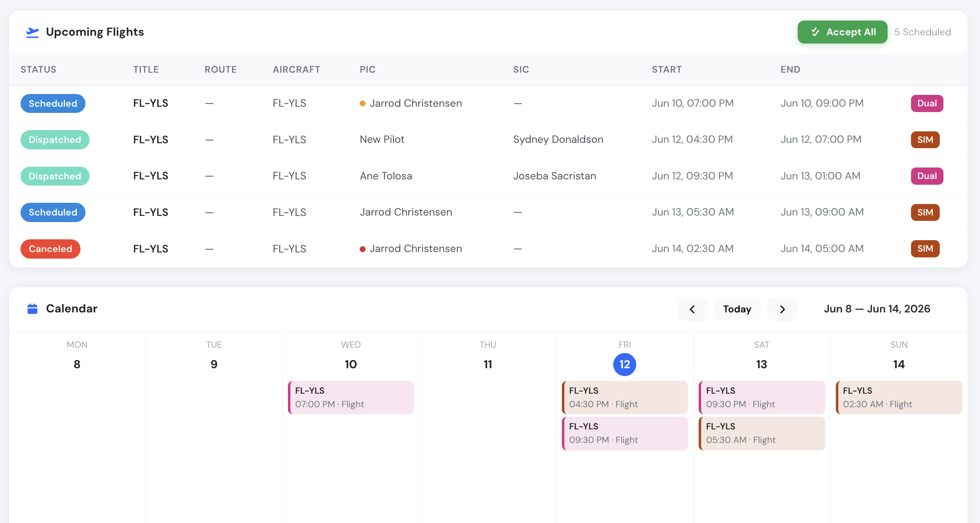This screenshot has width=980, height=523.
Task: Click 'Jun 12, 04:30 PM' start time
Action: point(692,140)
